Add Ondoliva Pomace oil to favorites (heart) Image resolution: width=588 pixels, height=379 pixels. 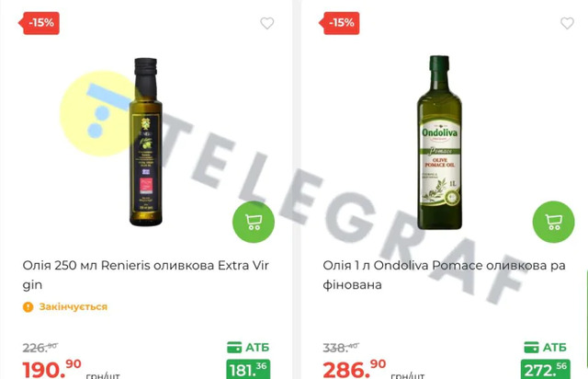[x=567, y=23]
